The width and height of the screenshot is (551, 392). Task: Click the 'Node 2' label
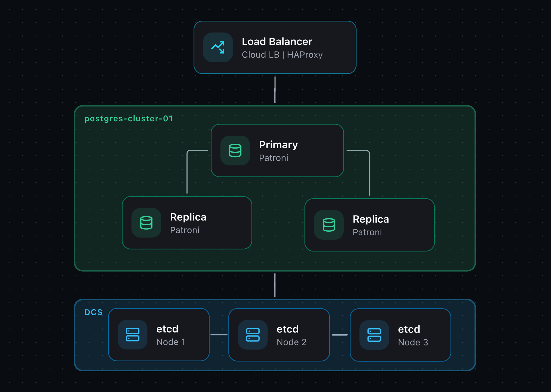point(292,342)
